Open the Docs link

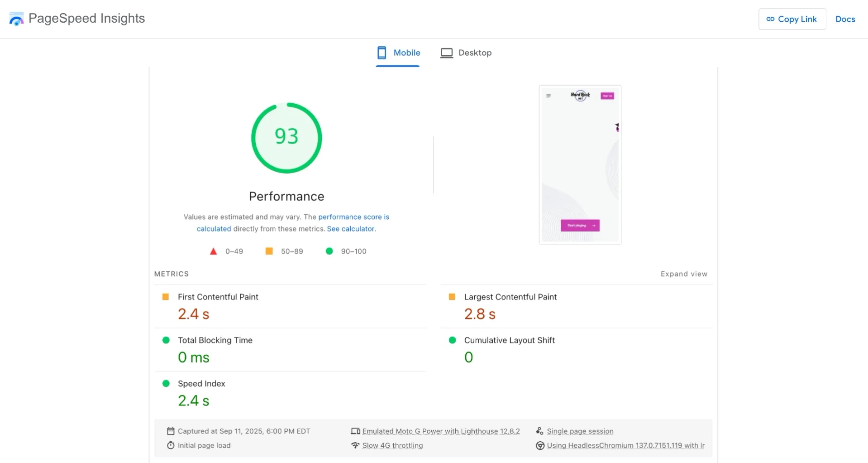pyautogui.click(x=845, y=19)
